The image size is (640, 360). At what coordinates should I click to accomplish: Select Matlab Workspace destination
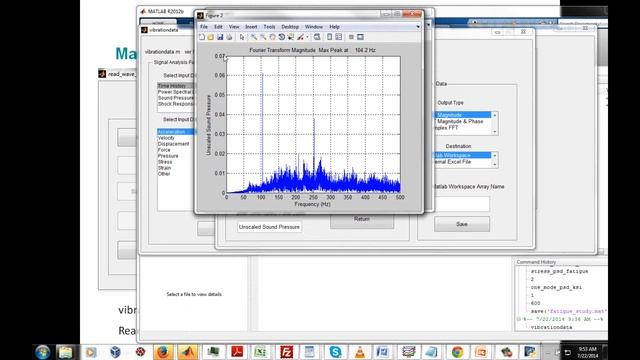462,156
